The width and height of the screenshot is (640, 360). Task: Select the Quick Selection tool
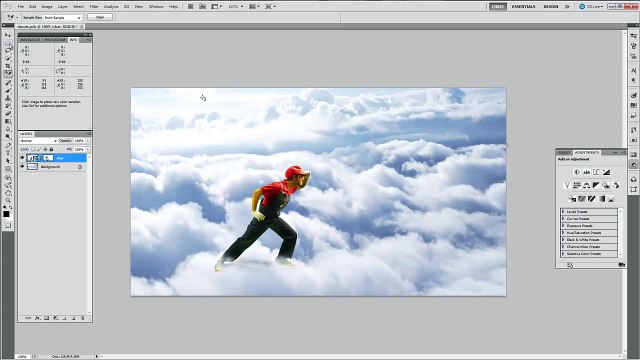coord(8,58)
